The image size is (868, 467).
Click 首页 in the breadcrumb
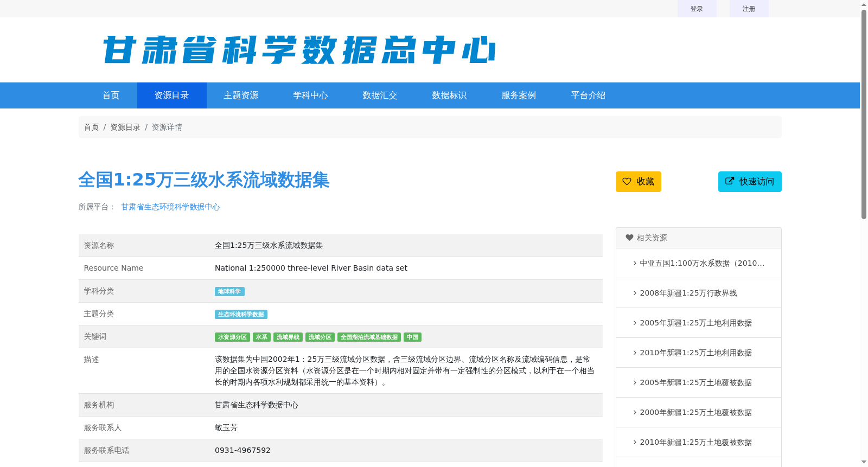[x=91, y=127]
